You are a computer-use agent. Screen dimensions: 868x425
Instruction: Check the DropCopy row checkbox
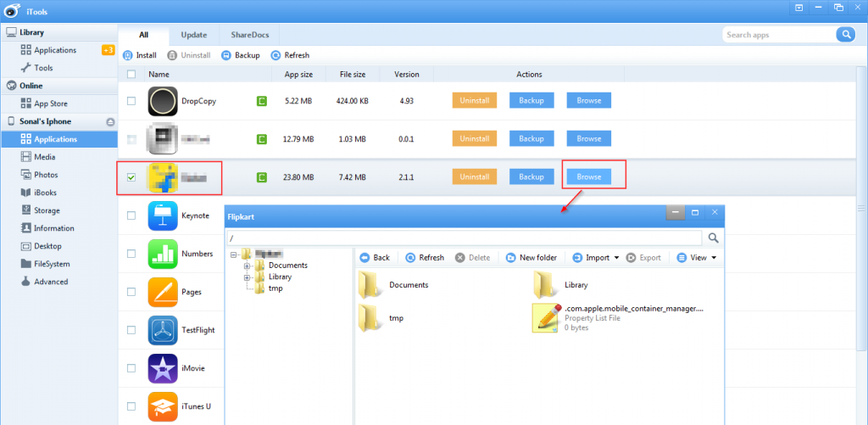click(x=131, y=101)
